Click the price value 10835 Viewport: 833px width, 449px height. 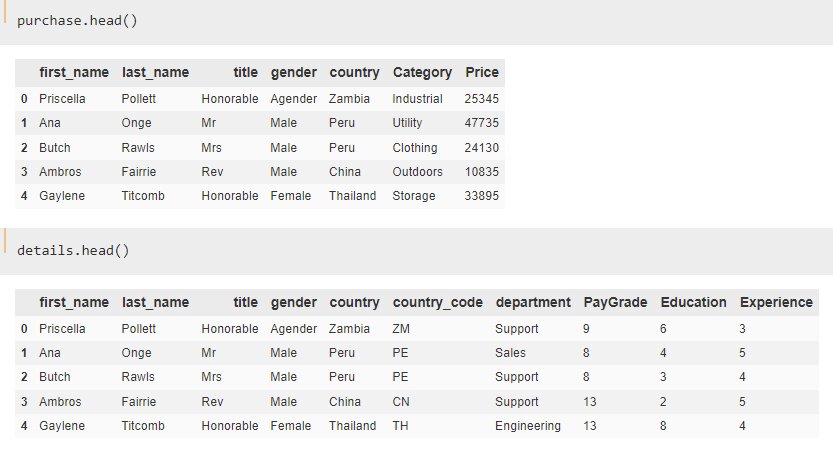click(x=482, y=172)
